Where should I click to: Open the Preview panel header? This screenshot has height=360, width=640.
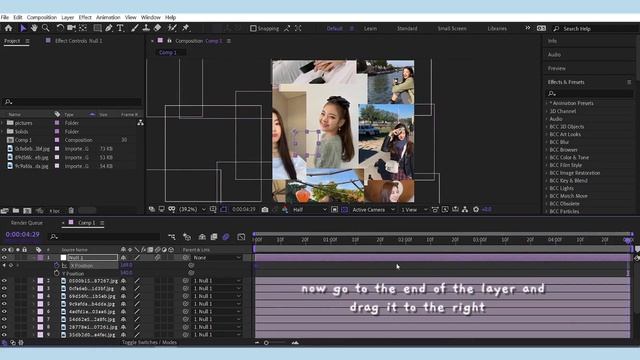pyautogui.click(x=557, y=68)
